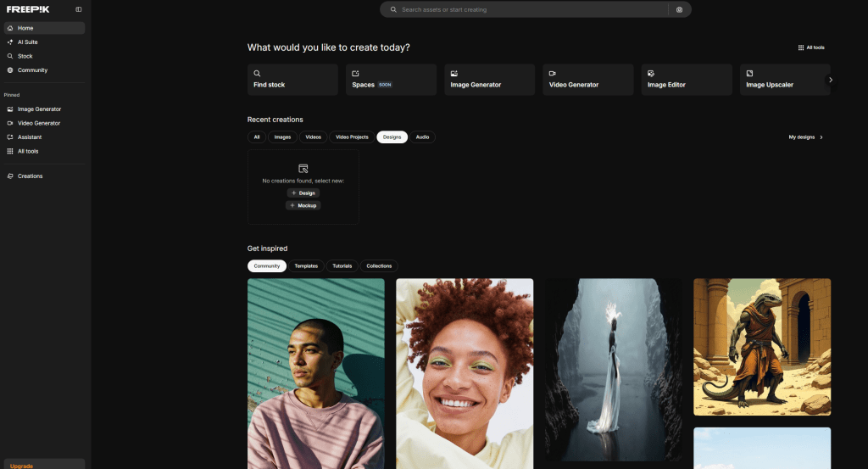Expand My designs with the chevron link

805,137
